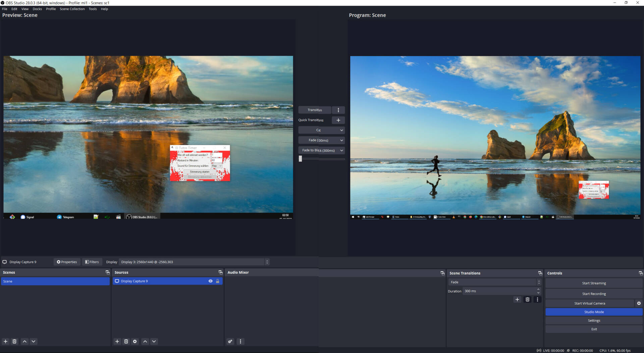Viewport: 644px width, 353px height.
Task: Move source down with arrow icon
Action: [154, 341]
